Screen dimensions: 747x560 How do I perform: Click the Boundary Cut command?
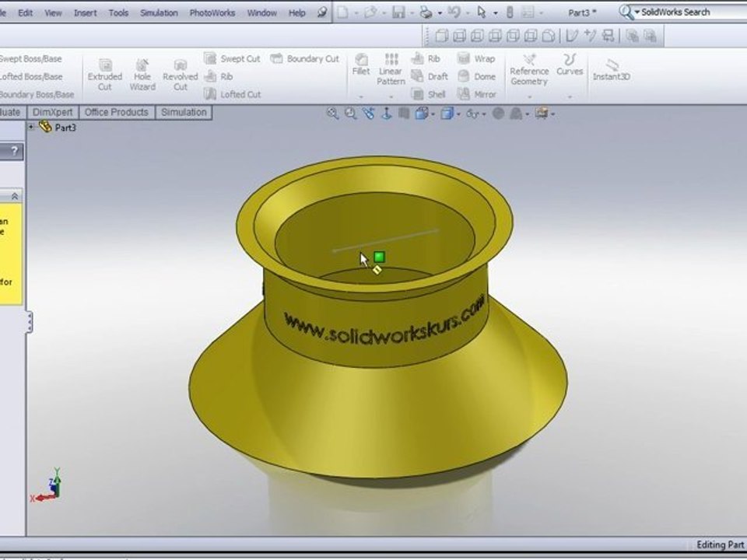(305, 58)
